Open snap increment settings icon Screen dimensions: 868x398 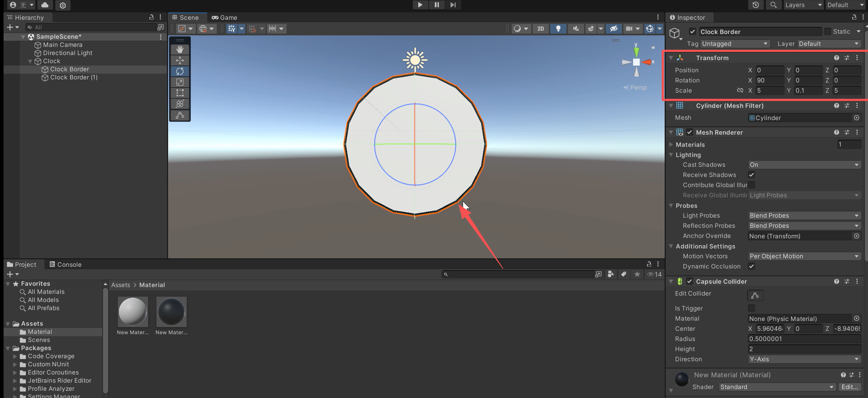pos(273,29)
